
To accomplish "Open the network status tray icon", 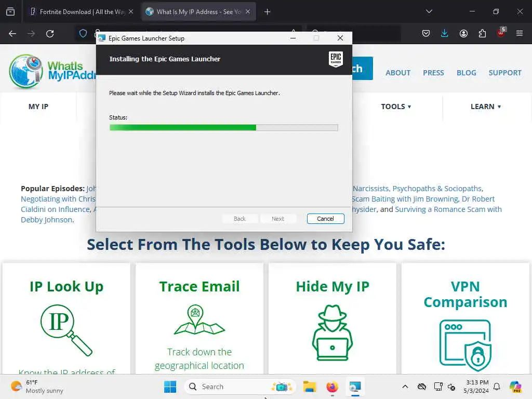I will point(438,387).
